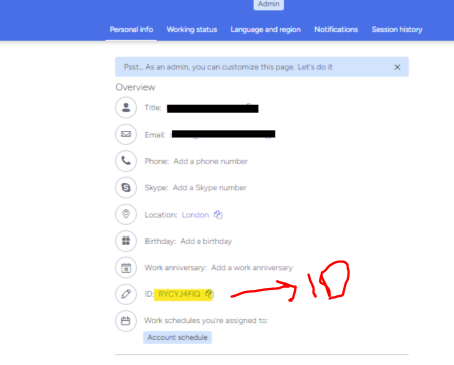Viewport: 454px width, 365px height.
Task: Add a phone number
Action: tap(211, 161)
